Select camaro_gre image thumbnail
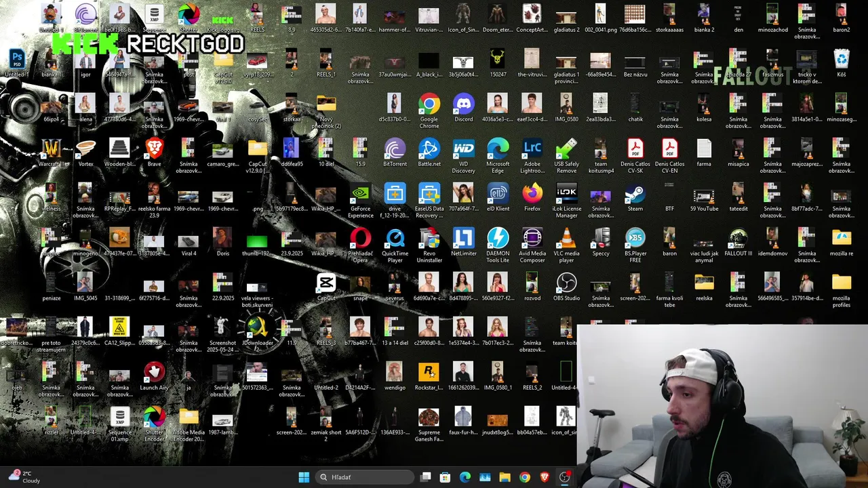868x488 pixels. click(222, 153)
